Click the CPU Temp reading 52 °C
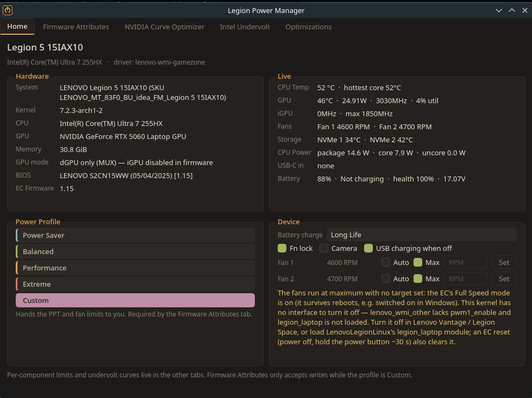This screenshot has width=532, height=398. coord(326,88)
